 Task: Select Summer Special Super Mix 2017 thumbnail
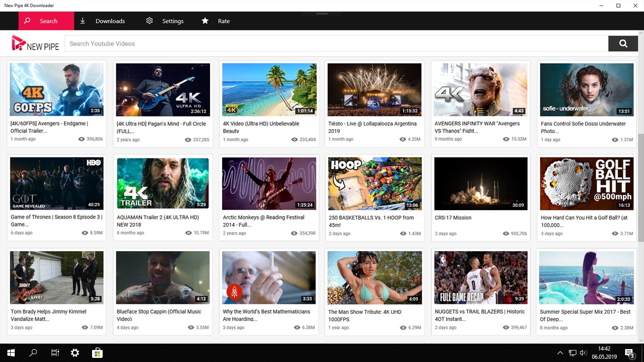(587, 277)
